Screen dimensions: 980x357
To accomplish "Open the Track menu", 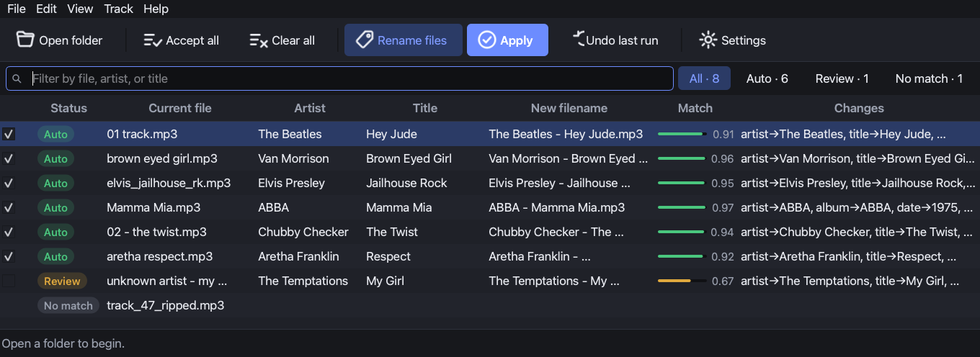I will tap(118, 9).
